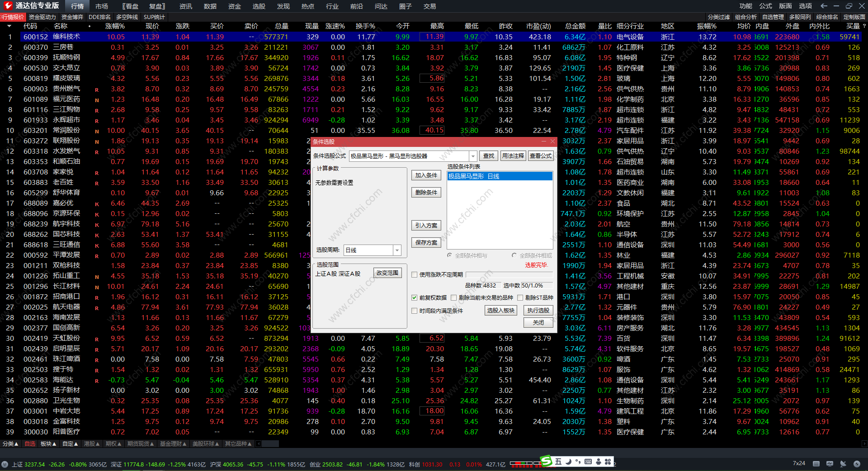Click the lightning bolt icon in the status bar
Image resolution: width=868 pixels, height=471 pixels.
tap(857, 464)
